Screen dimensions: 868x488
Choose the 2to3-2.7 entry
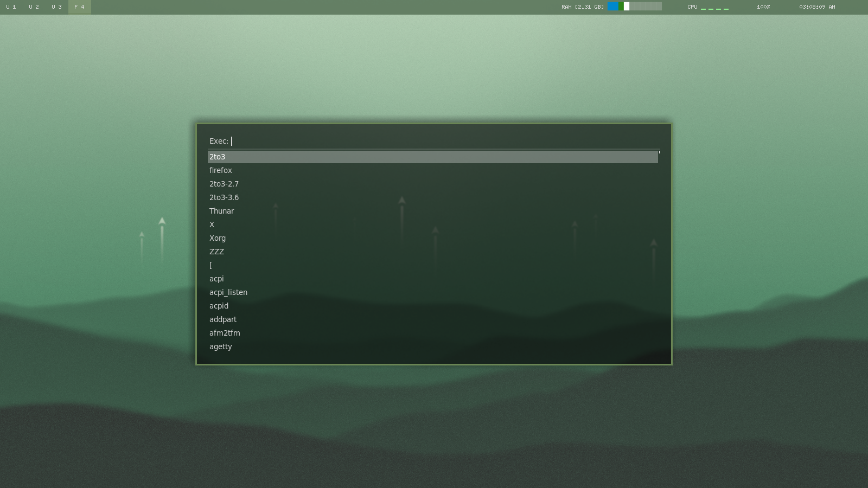(433, 184)
